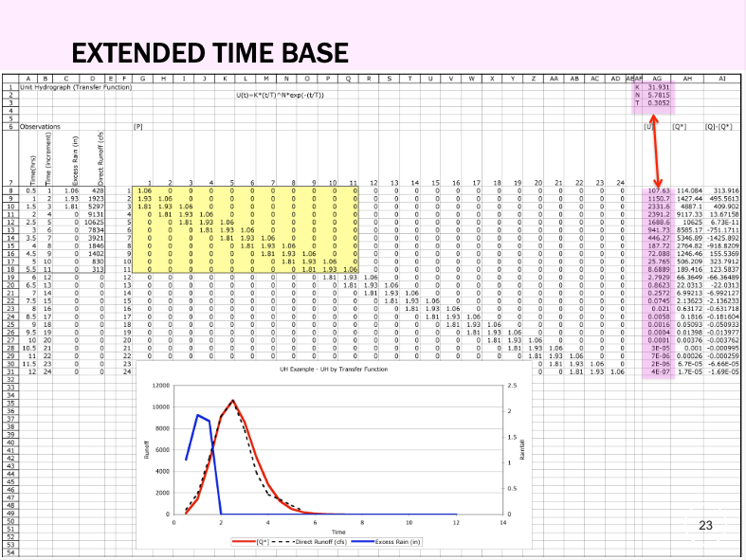Click chart title 'UH Example - UH by Transfer Function'

[334, 370]
